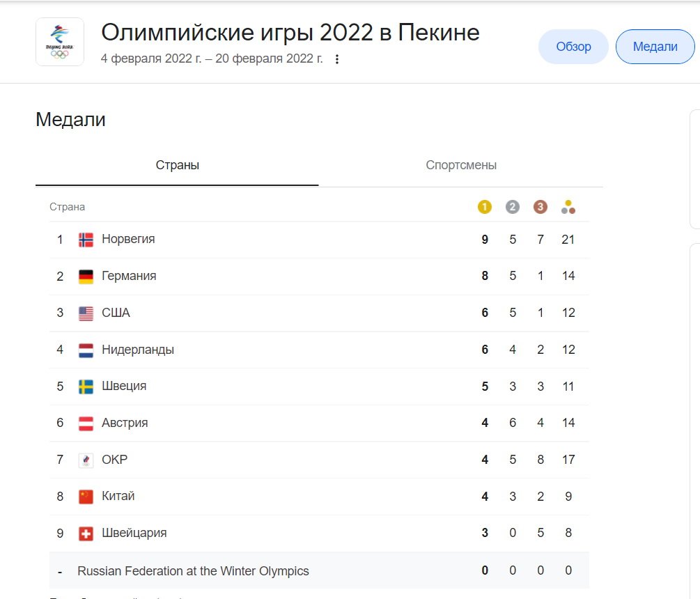The image size is (700, 599).
Task: Stay on the Страны tab
Action: [177, 165]
